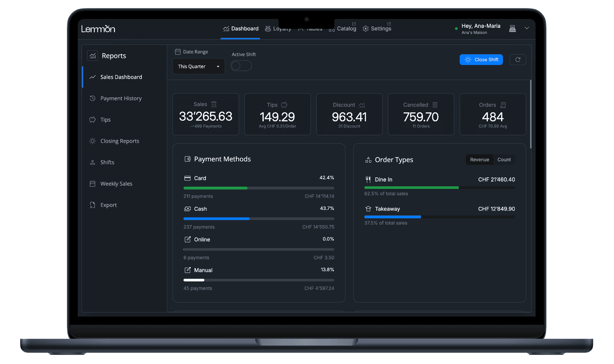Click the Online payment method icon
This screenshot has width=614, height=364.
(187, 240)
